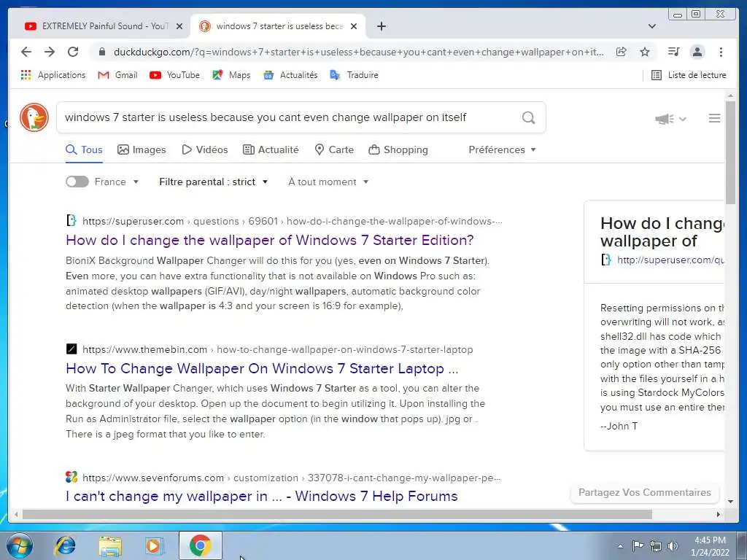
Task: Switch to Shopping results
Action: tap(398, 149)
